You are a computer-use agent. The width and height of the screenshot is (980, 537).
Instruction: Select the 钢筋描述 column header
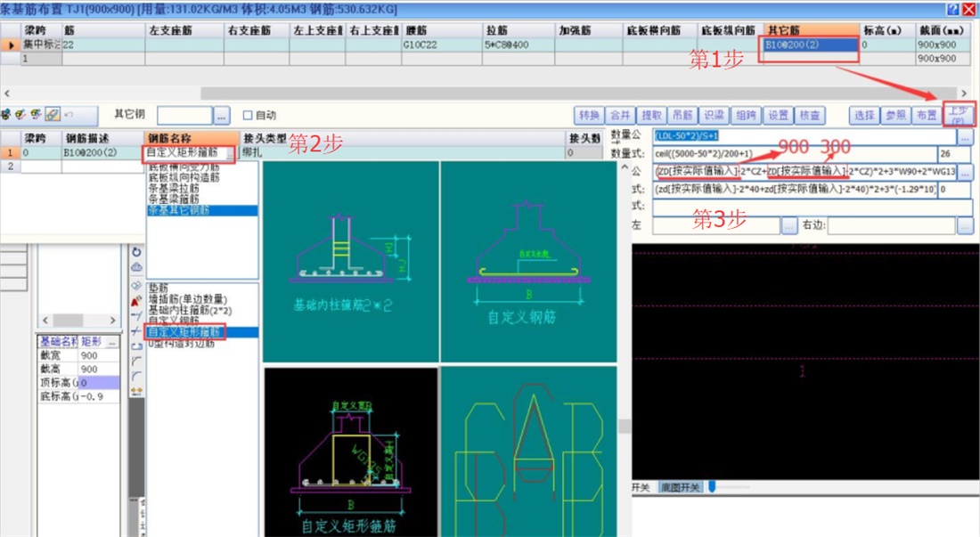(103, 138)
